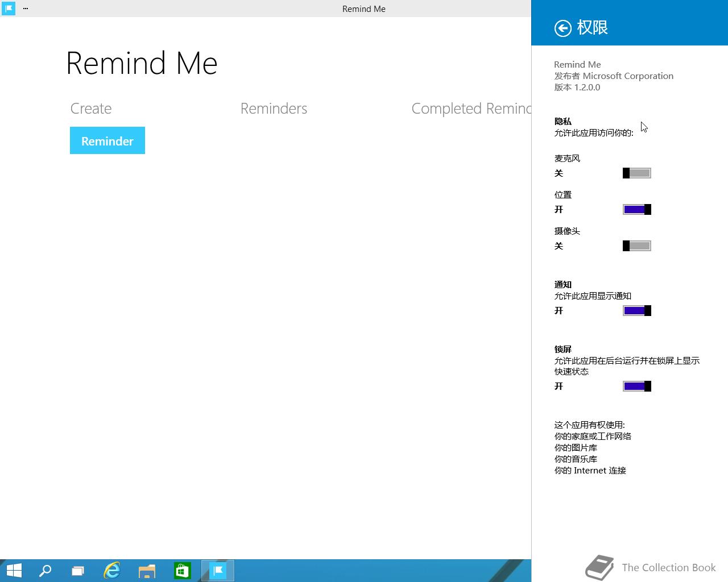Select the Completed Reminders section heading
Viewport: 728px width, 582px height.
coord(471,109)
